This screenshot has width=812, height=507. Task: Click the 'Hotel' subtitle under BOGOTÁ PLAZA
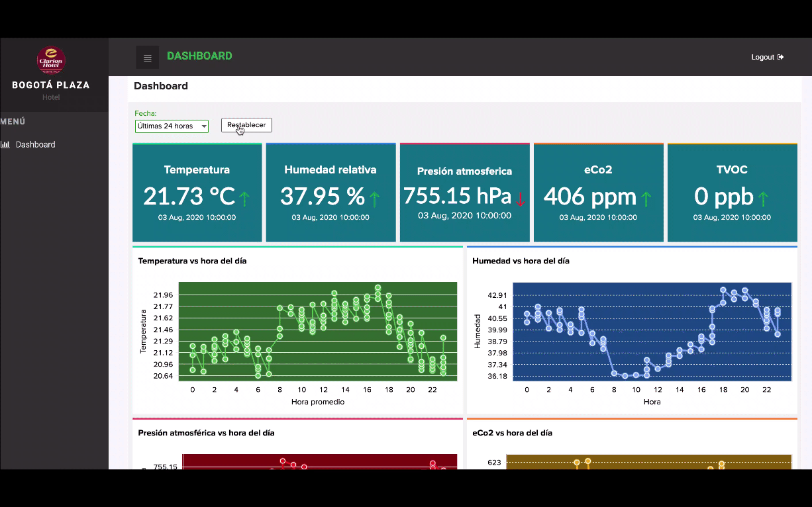pyautogui.click(x=51, y=97)
